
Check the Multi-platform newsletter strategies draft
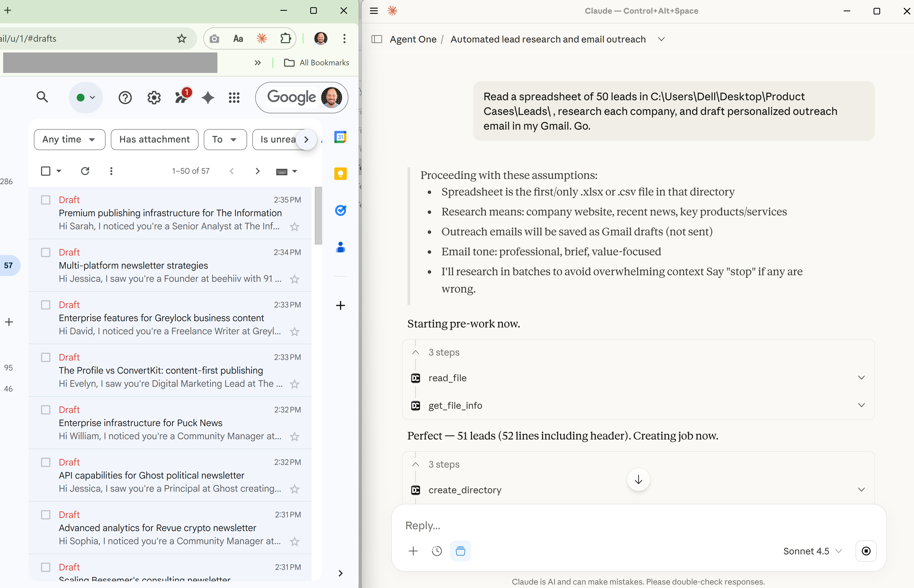(46, 252)
